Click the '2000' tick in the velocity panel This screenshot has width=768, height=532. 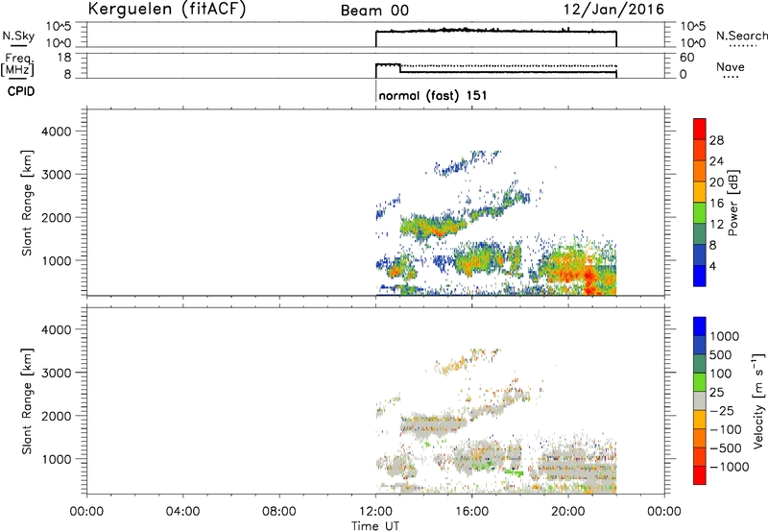click(x=56, y=416)
